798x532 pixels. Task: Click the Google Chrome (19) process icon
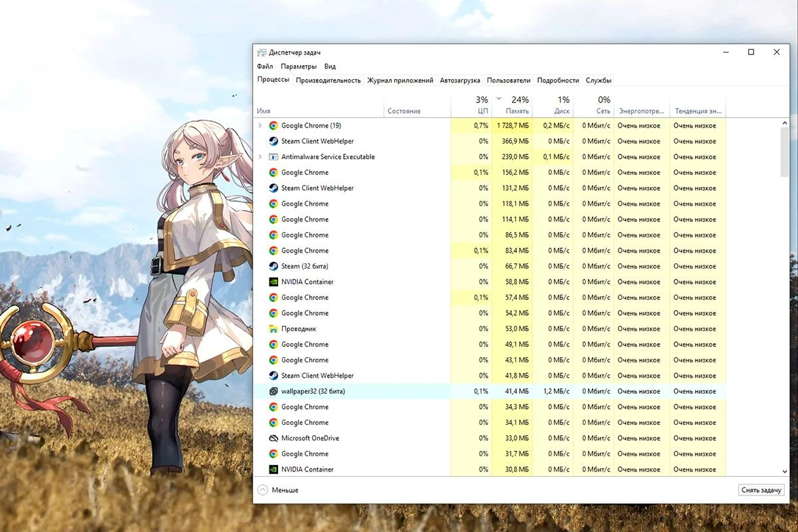click(273, 126)
